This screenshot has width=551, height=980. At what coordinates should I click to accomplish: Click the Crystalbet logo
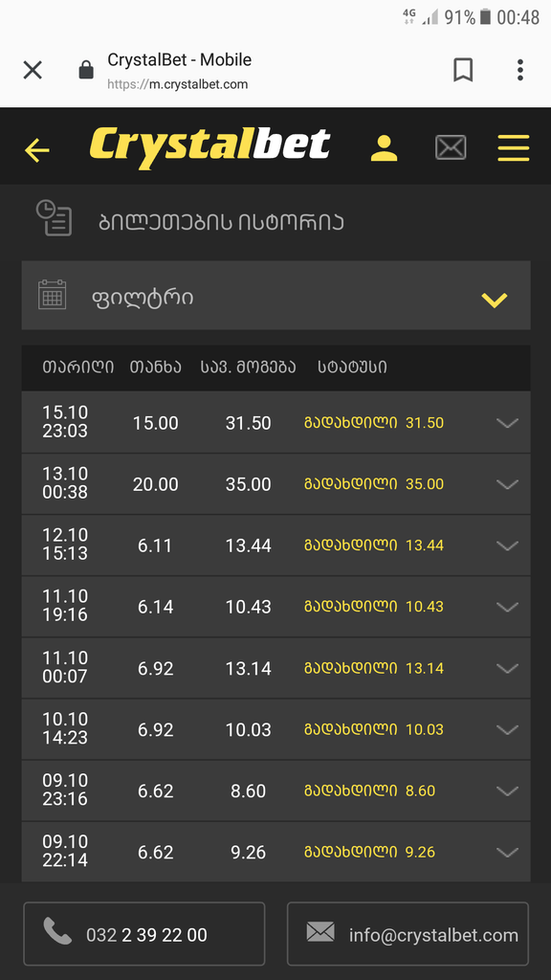point(209,148)
